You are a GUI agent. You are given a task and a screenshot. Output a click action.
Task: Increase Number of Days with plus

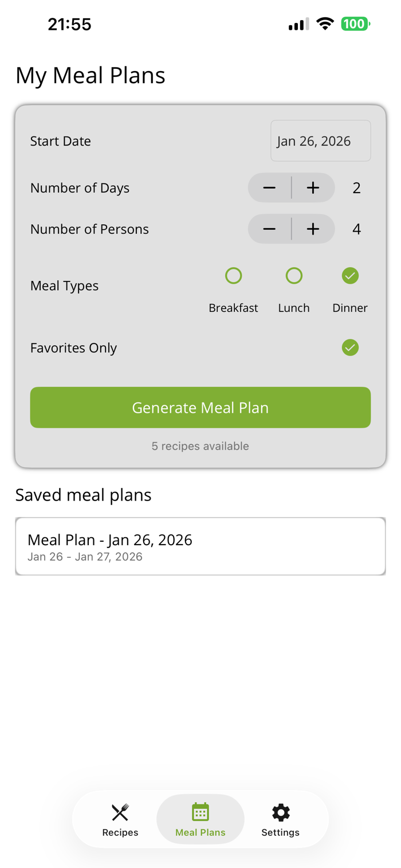pos(313,188)
